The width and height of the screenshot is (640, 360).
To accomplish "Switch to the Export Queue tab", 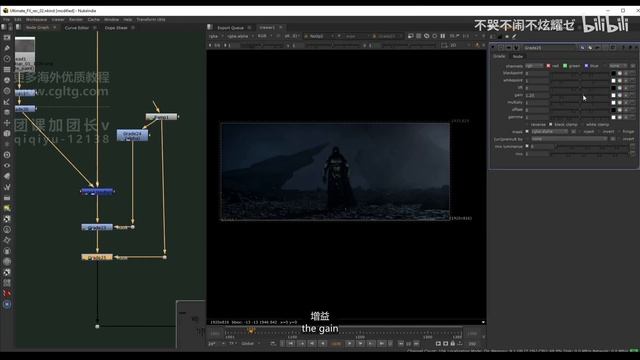I will 230,28.
